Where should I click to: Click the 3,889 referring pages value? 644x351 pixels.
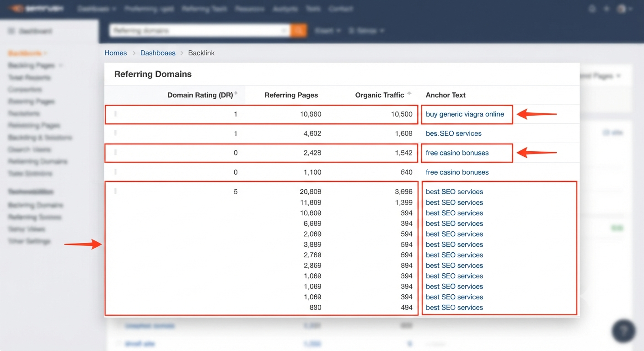(x=312, y=245)
